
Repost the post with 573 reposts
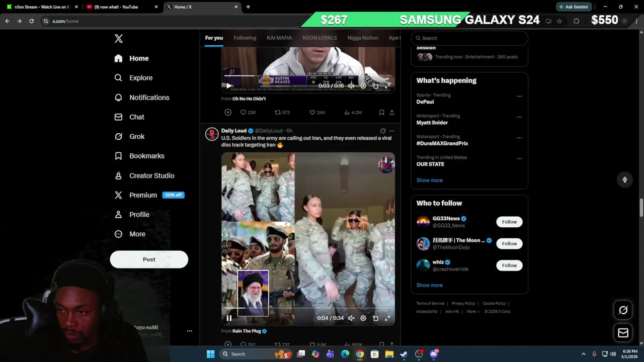pos(282,113)
